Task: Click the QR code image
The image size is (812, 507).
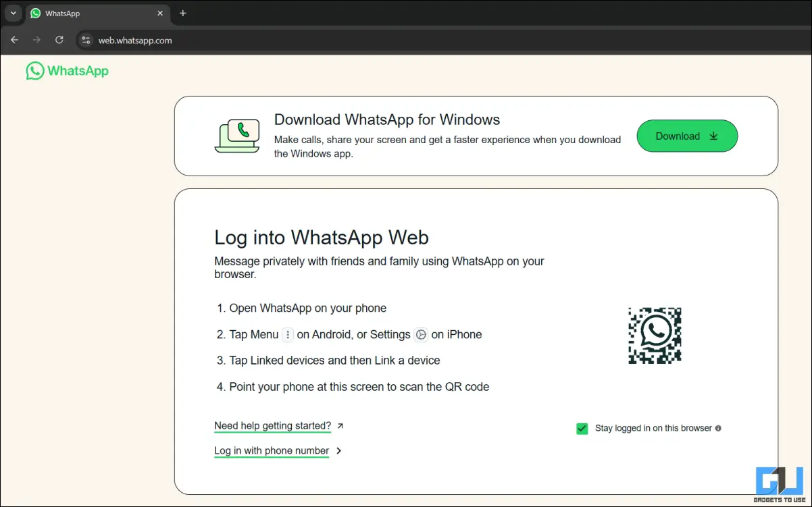Action: tap(655, 336)
